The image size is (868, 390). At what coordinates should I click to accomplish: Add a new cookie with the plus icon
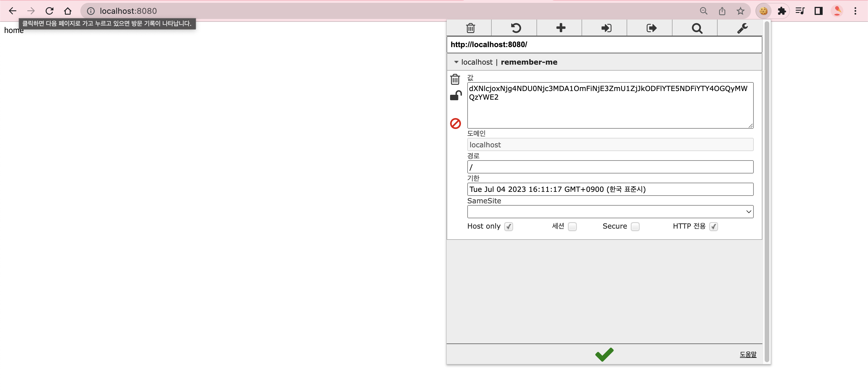click(561, 28)
